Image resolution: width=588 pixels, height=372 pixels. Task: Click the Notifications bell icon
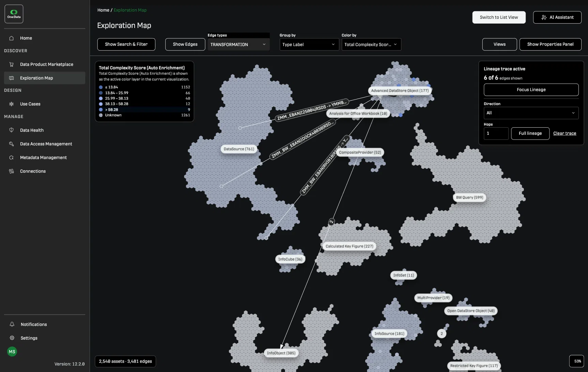(12, 325)
